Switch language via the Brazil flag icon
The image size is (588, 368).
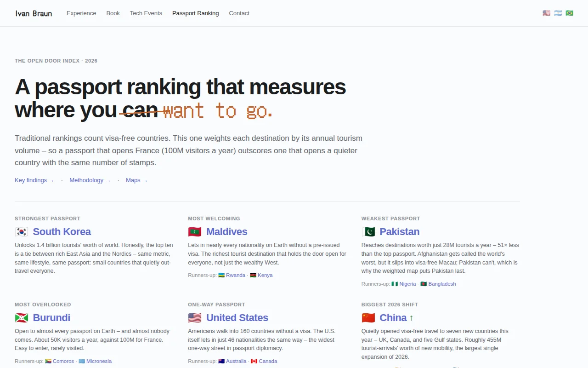pos(569,13)
